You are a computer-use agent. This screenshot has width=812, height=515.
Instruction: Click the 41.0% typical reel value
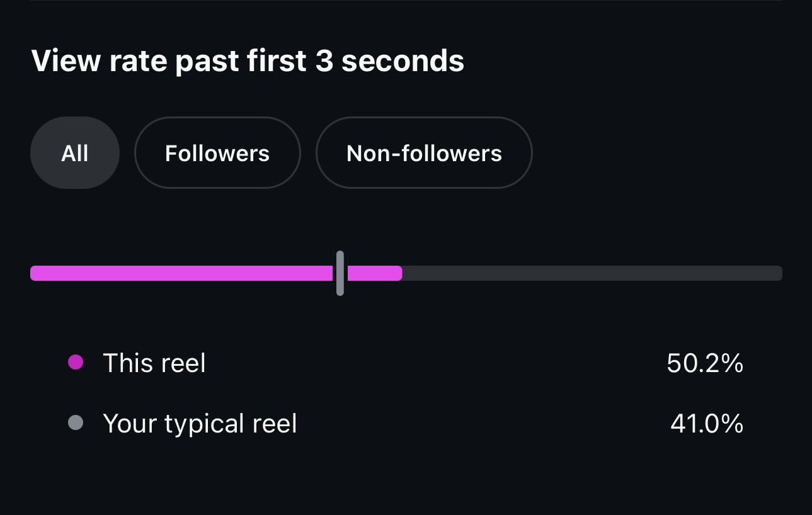click(x=707, y=424)
